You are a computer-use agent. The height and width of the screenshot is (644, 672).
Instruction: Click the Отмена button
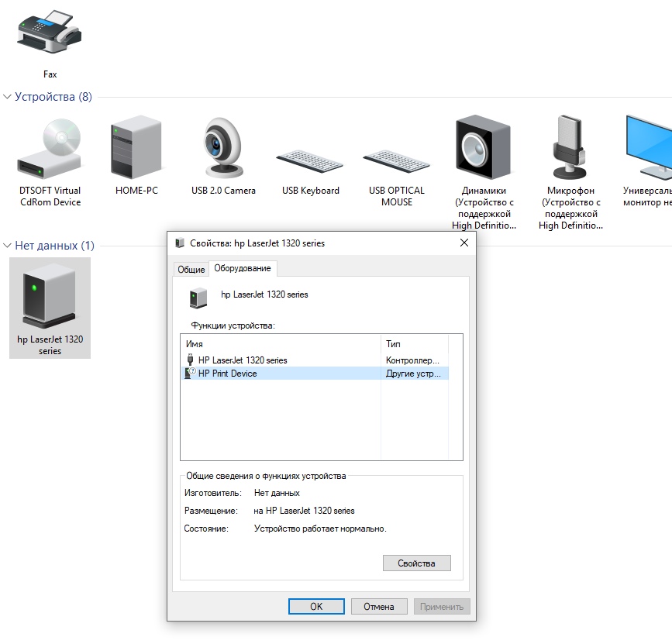(379, 607)
